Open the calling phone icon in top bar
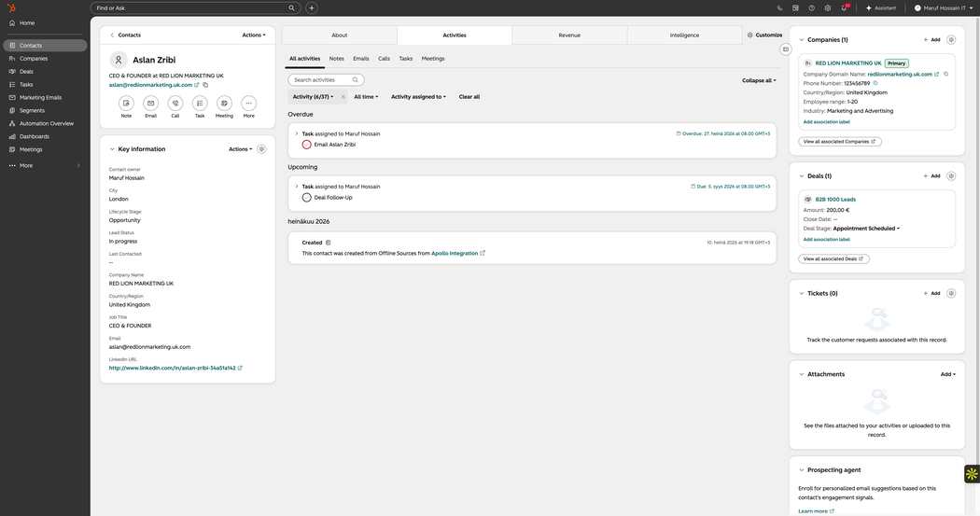The height and width of the screenshot is (516, 980). pos(779,8)
